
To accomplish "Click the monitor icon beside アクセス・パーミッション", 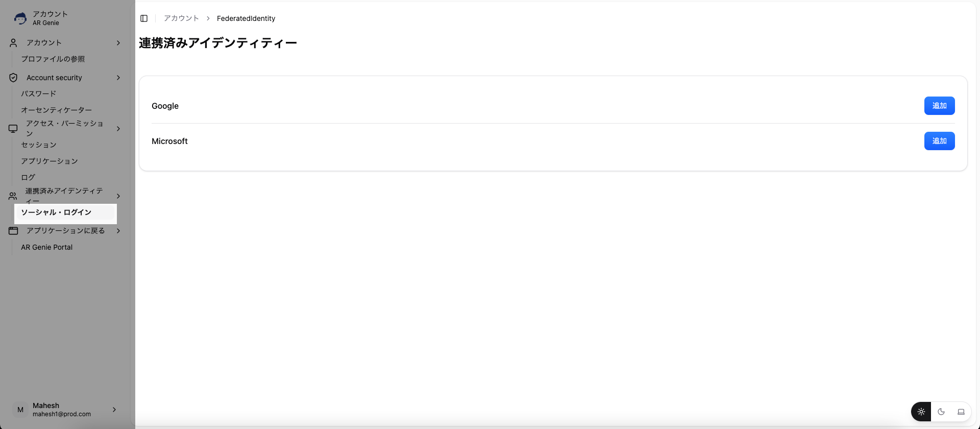I will click(13, 129).
